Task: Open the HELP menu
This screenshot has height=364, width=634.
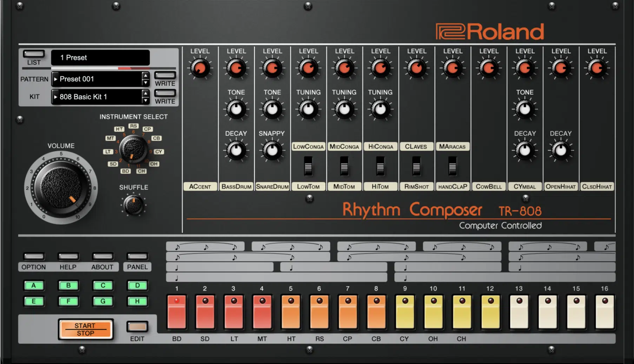Action: [68, 256]
